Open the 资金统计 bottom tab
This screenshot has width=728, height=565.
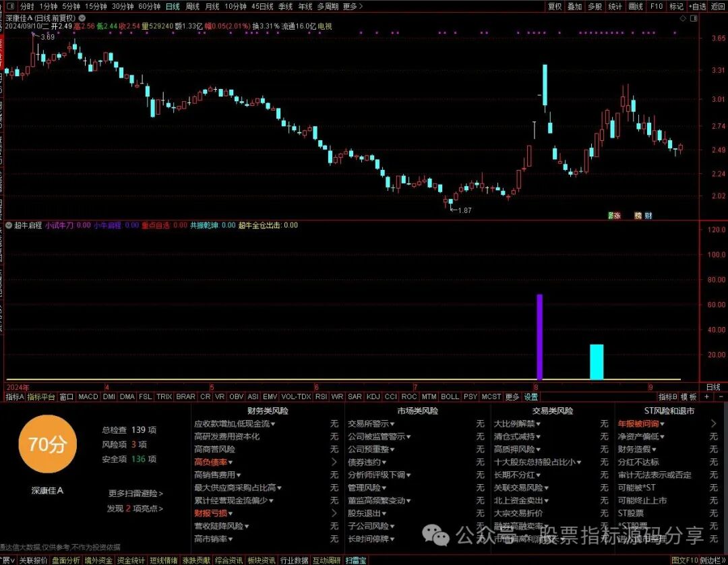[131, 560]
